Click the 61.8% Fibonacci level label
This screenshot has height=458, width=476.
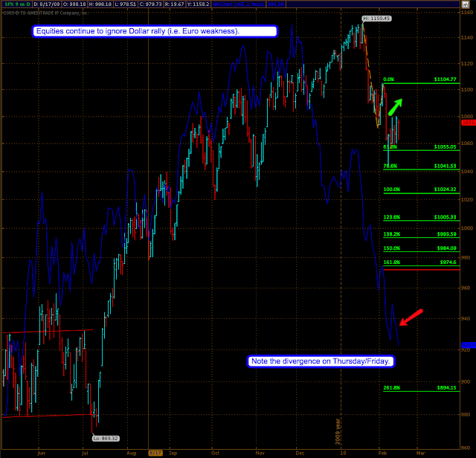pos(390,147)
